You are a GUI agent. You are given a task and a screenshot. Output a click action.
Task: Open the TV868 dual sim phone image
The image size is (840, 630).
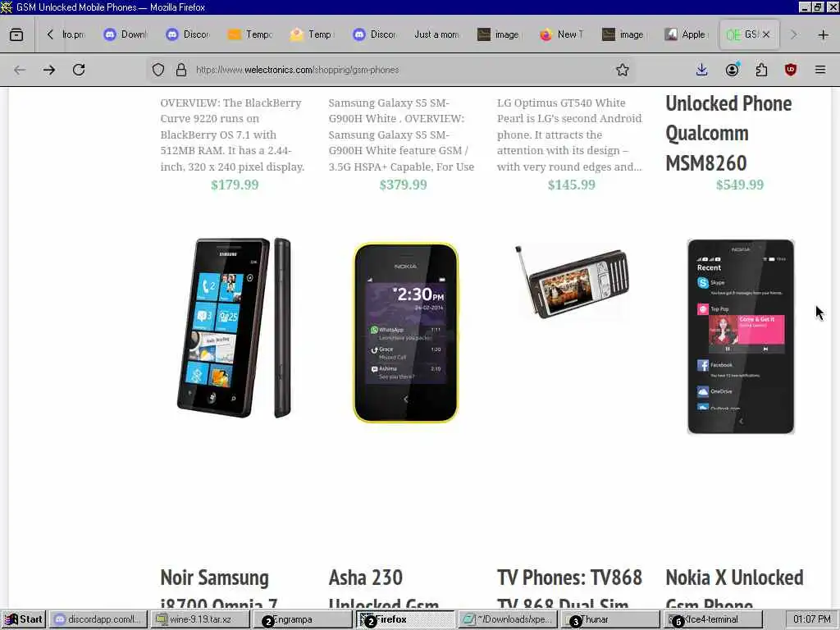[572, 282]
